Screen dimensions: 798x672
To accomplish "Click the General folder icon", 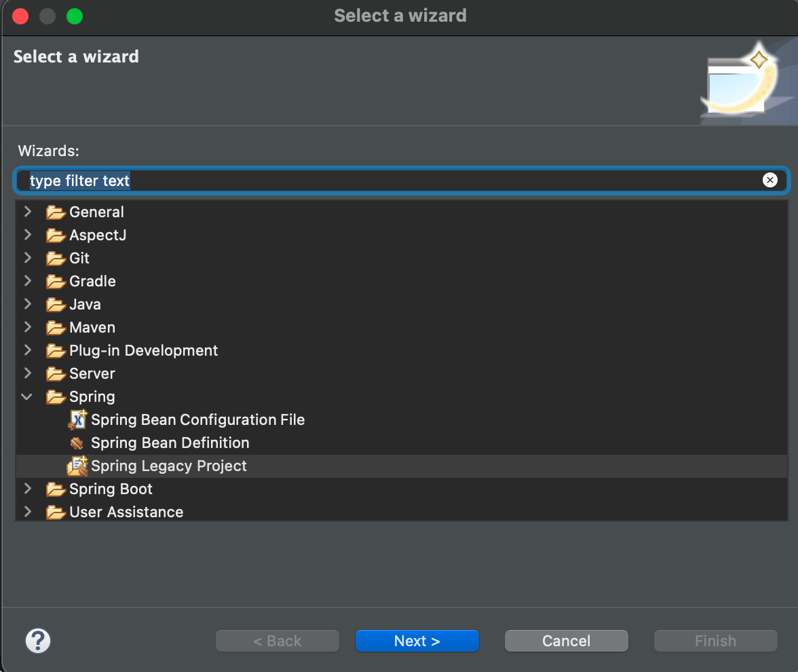I will 56,212.
